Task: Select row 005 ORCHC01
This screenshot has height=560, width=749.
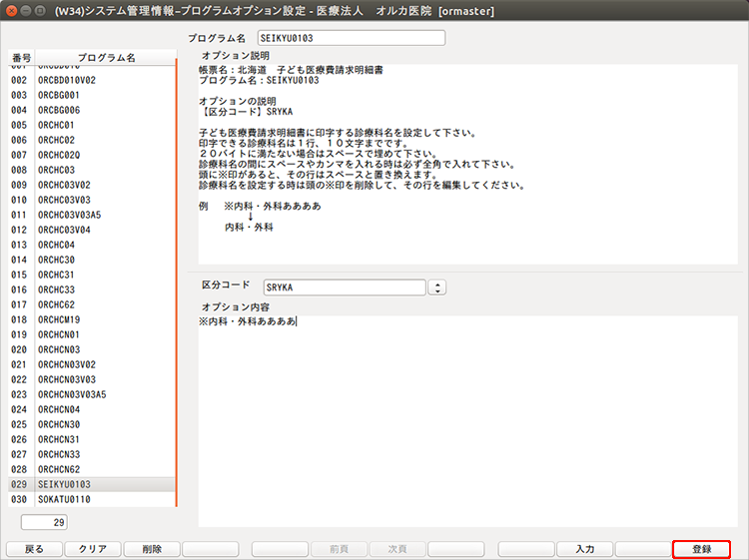Action: click(92, 125)
